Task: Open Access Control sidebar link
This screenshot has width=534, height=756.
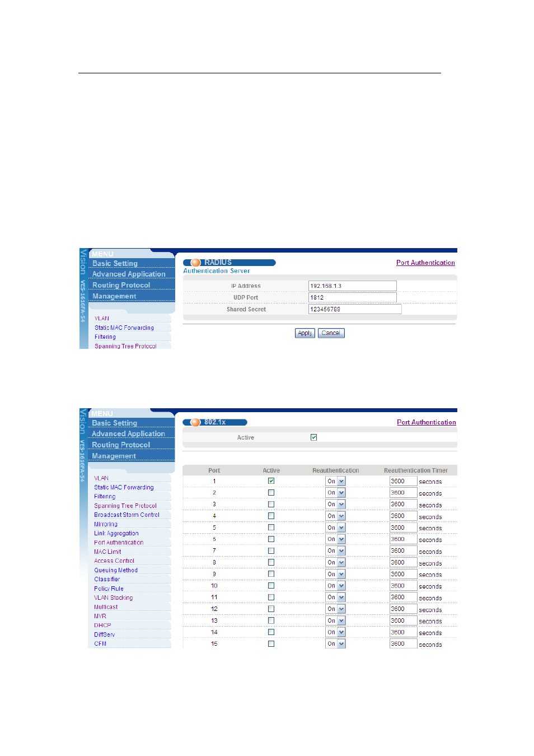Action: (114, 561)
